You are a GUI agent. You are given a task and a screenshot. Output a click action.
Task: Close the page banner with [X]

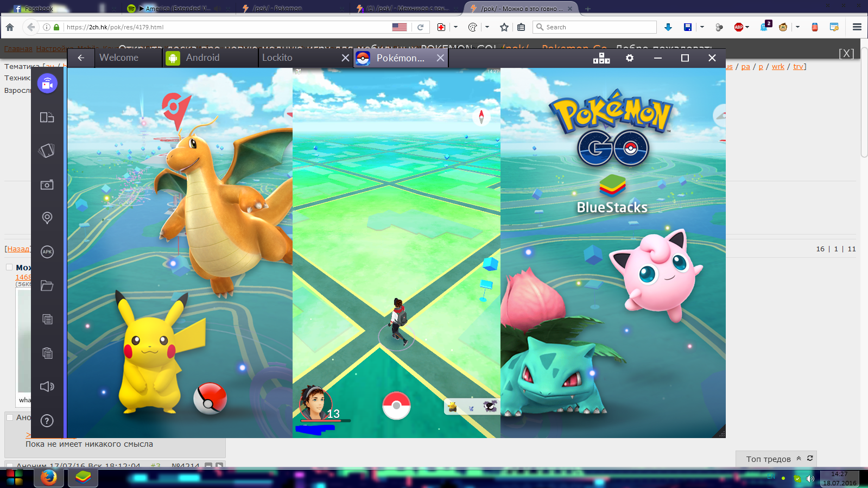[x=846, y=53]
